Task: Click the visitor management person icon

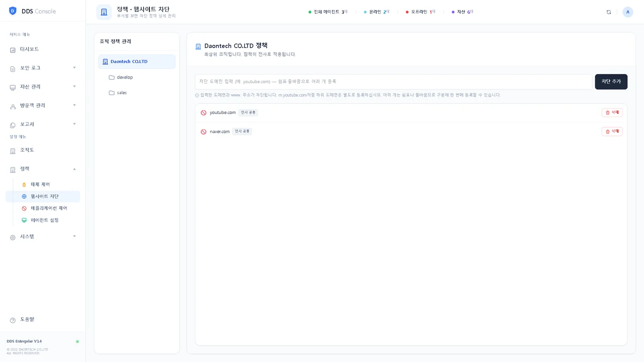Action: pos(13,106)
